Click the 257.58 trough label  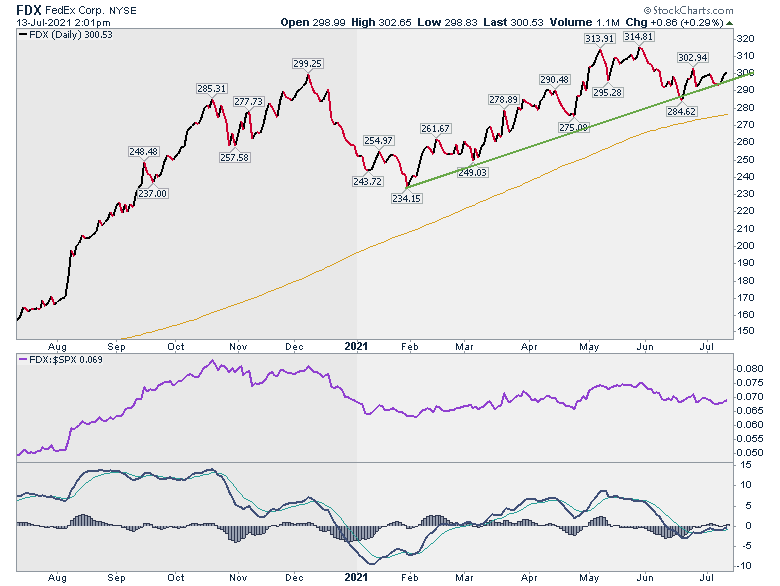click(x=234, y=158)
